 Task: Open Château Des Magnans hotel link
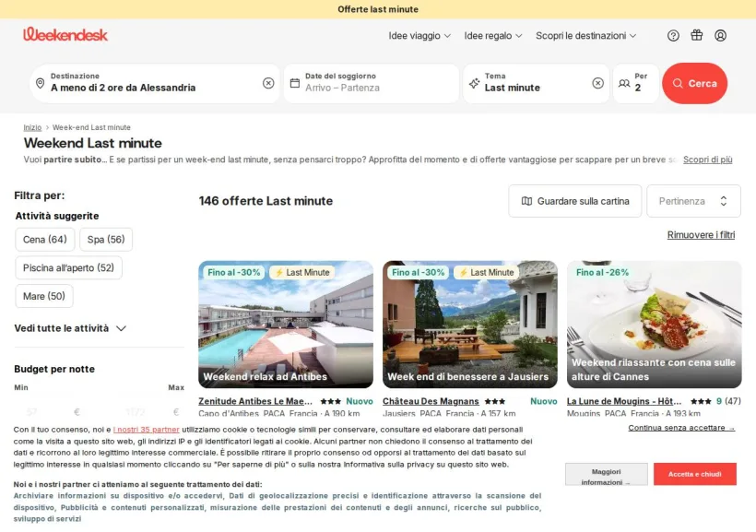click(431, 401)
